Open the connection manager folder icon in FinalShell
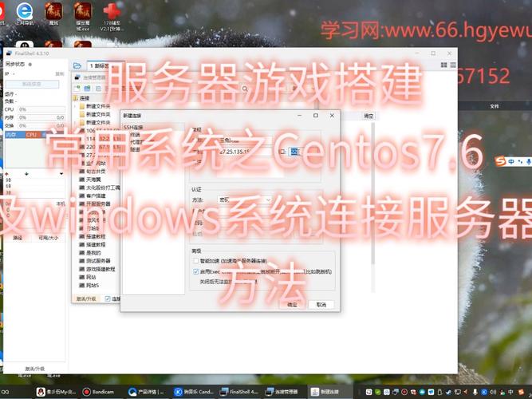Image resolution: width=532 pixels, height=399 pixels. (x=77, y=65)
